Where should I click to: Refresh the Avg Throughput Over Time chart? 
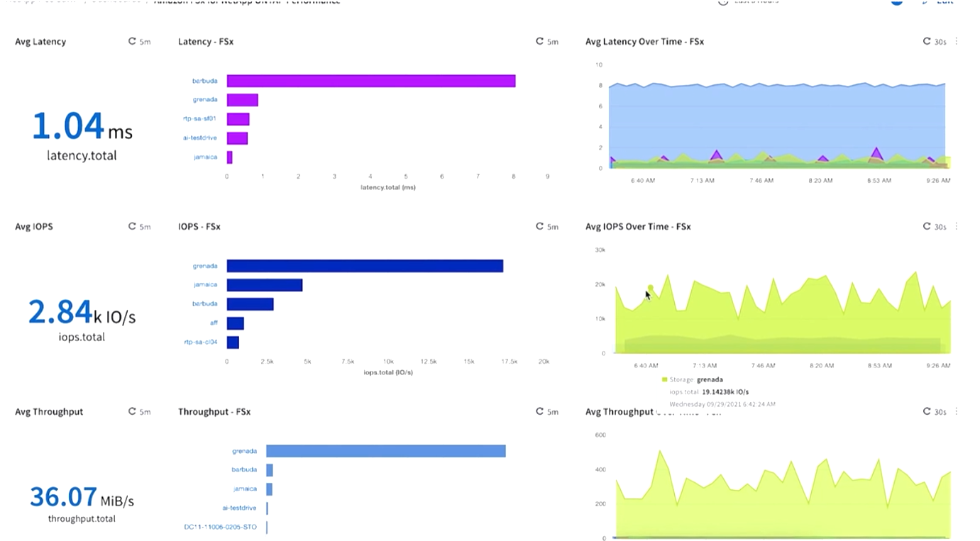(927, 412)
